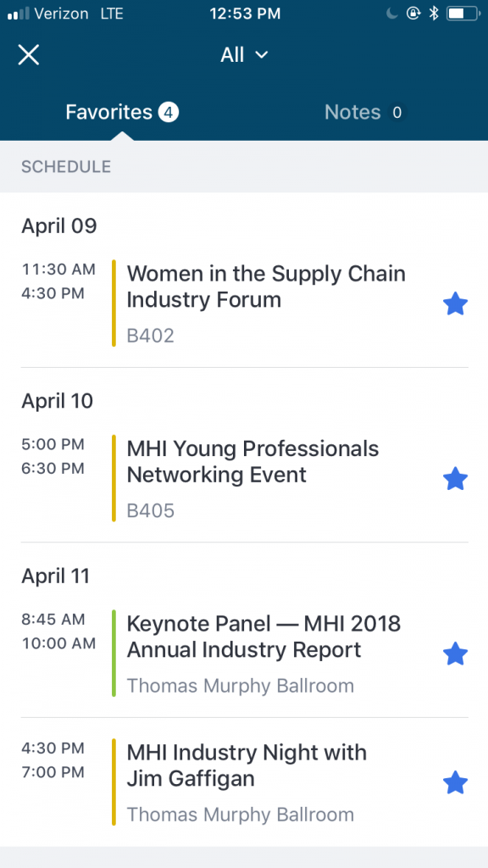Switch to the Notes tab

pos(352,111)
